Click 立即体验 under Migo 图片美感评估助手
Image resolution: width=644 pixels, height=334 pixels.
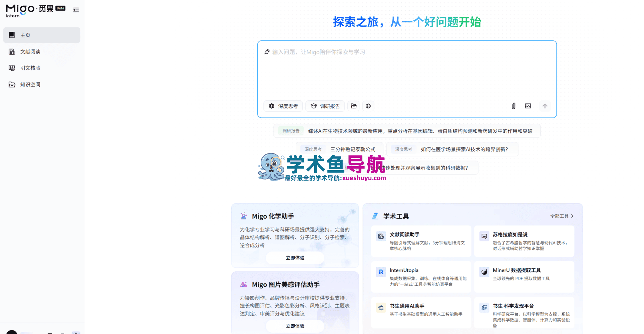pos(295,326)
